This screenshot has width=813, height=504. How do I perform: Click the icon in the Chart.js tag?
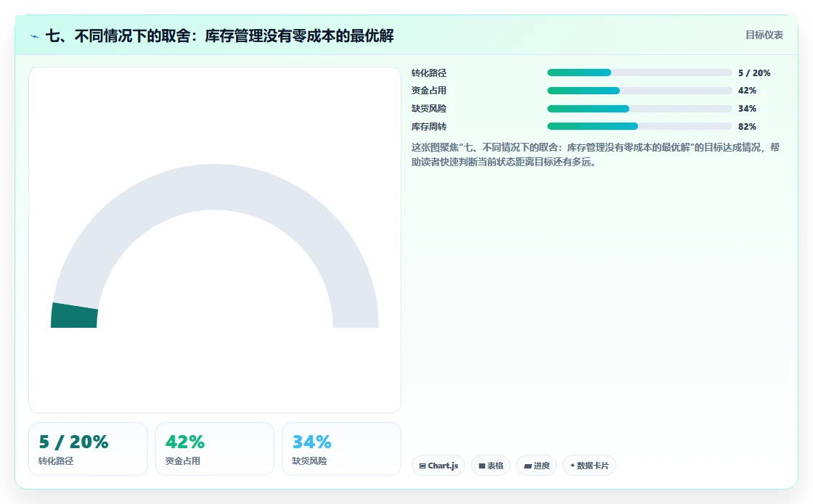pos(422,466)
